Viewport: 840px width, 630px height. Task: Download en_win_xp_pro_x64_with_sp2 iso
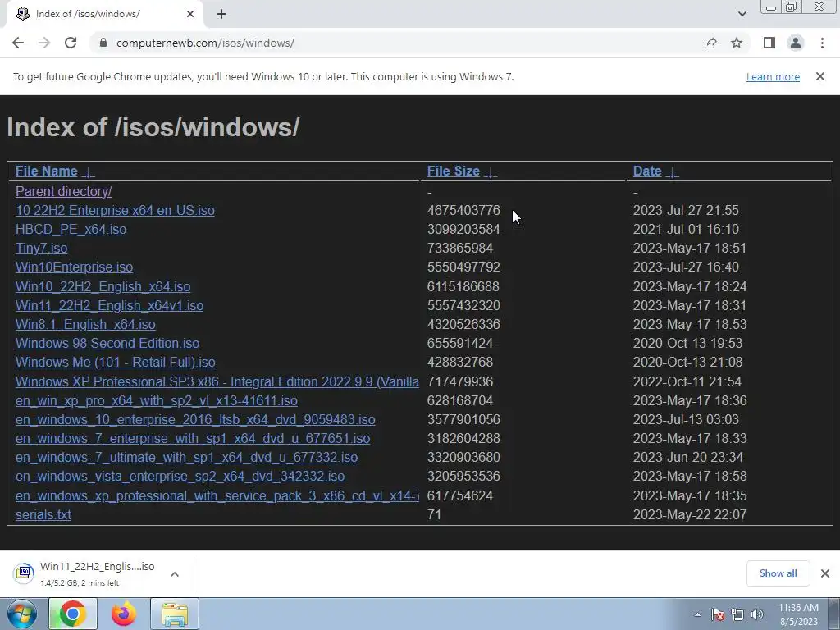click(x=157, y=400)
